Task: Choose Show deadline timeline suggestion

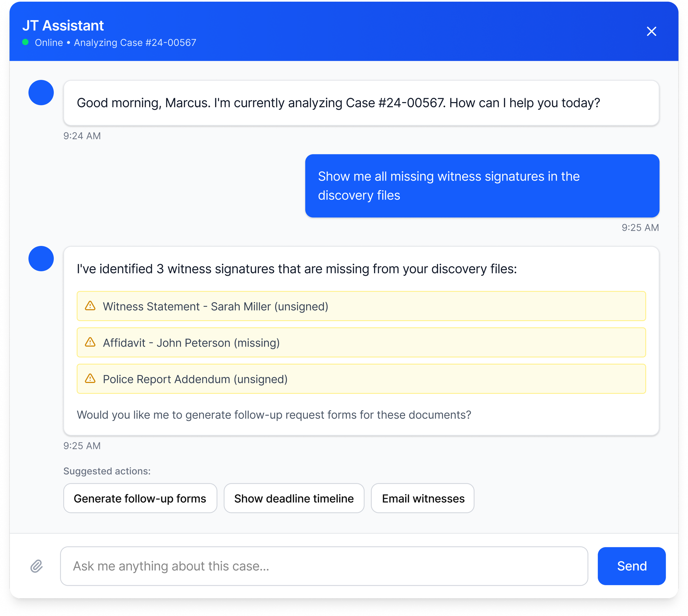Action: coord(294,498)
